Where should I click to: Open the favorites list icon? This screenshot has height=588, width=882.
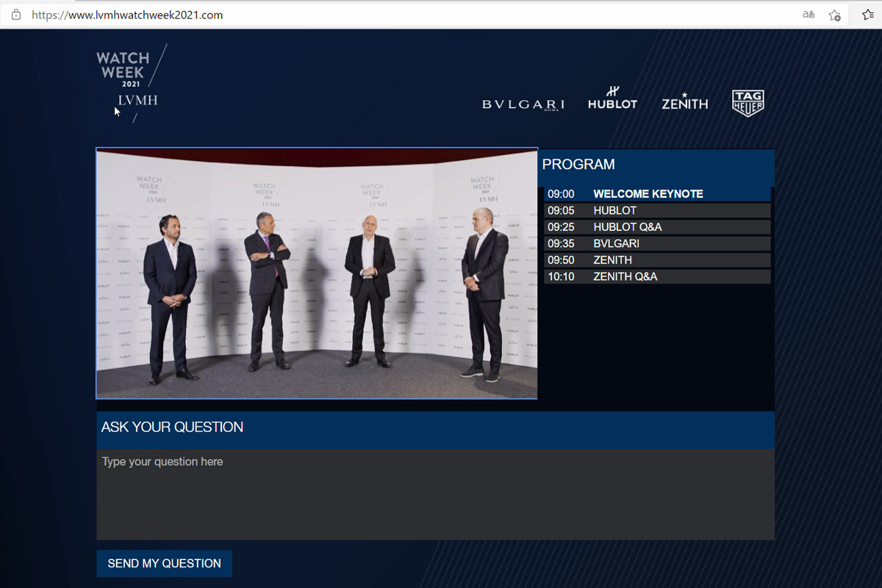[x=867, y=15]
